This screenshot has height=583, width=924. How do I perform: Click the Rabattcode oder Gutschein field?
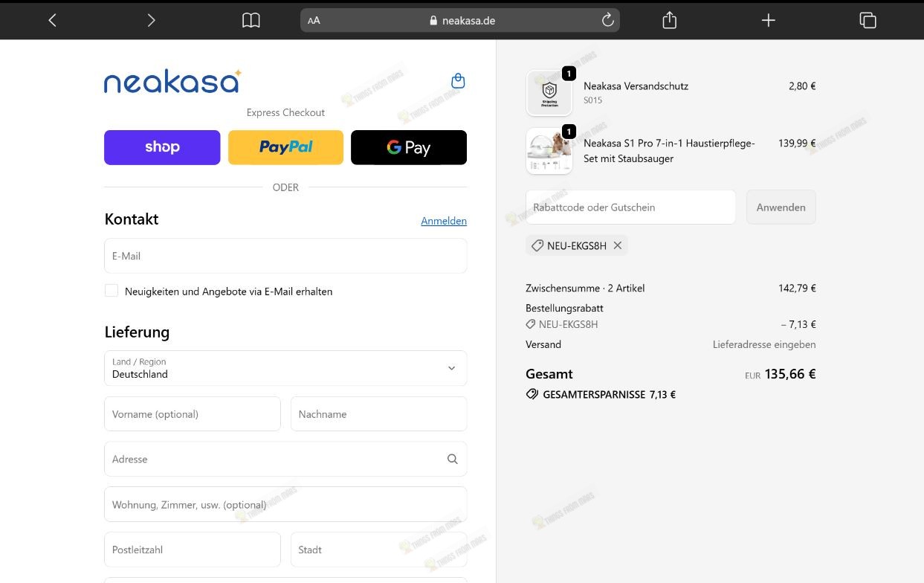(x=630, y=207)
